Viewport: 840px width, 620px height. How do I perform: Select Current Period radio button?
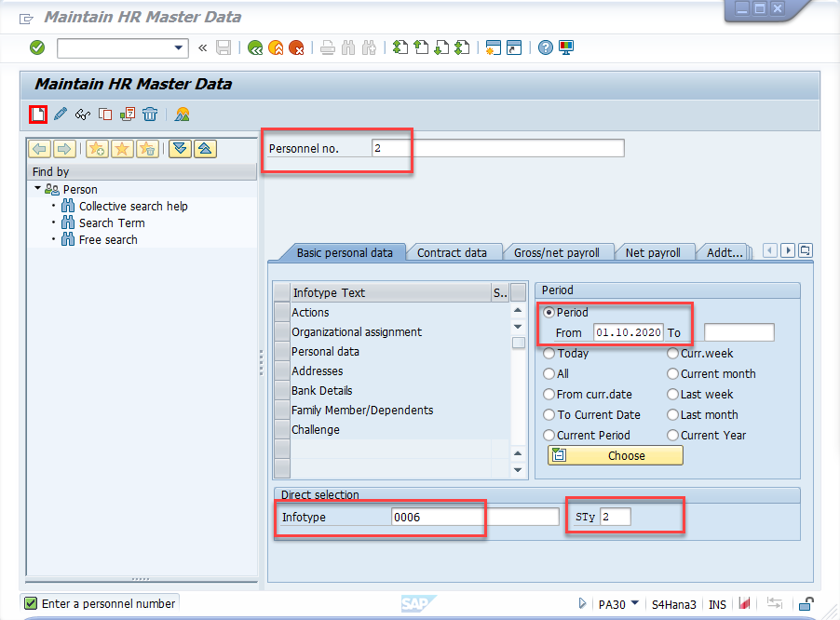pyautogui.click(x=549, y=436)
